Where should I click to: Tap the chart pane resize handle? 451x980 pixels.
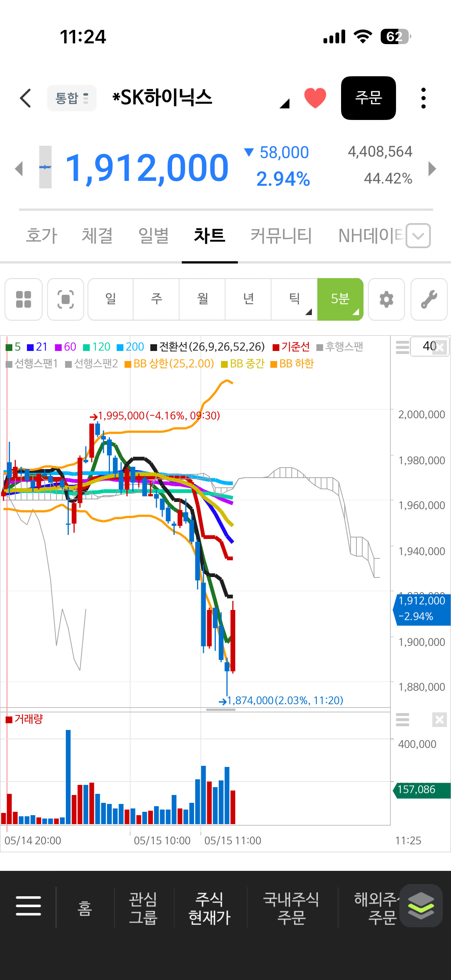point(221,709)
